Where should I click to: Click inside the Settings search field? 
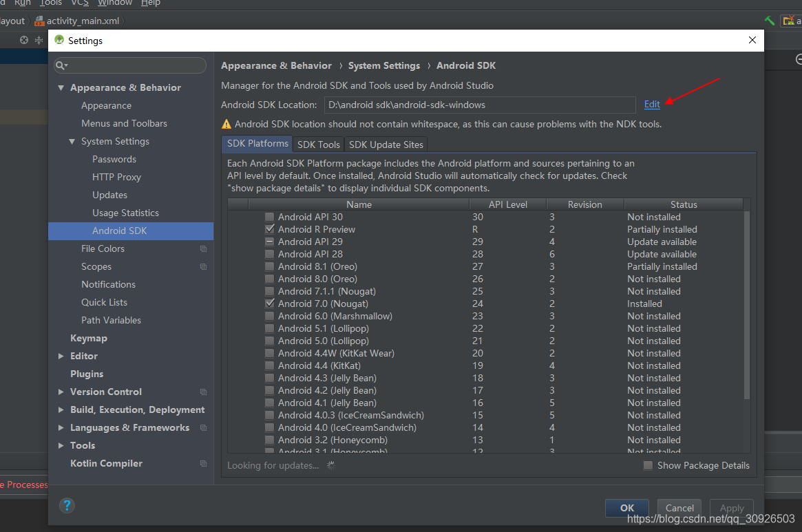(x=130, y=65)
